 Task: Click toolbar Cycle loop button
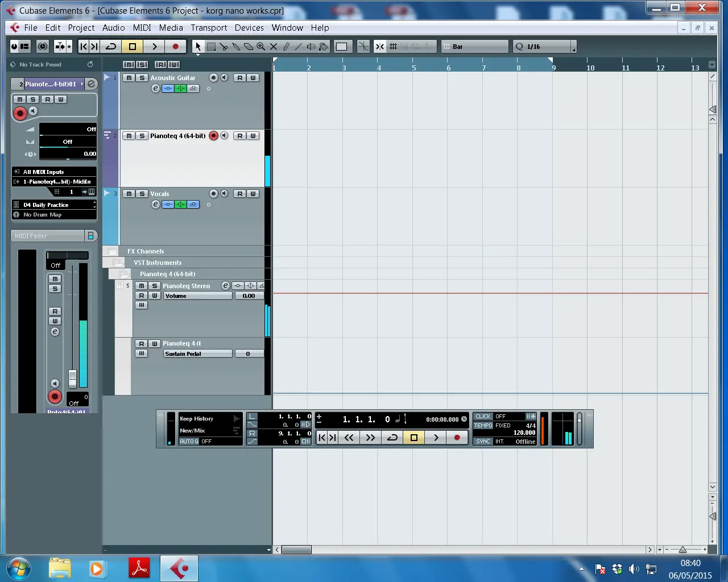pos(111,47)
